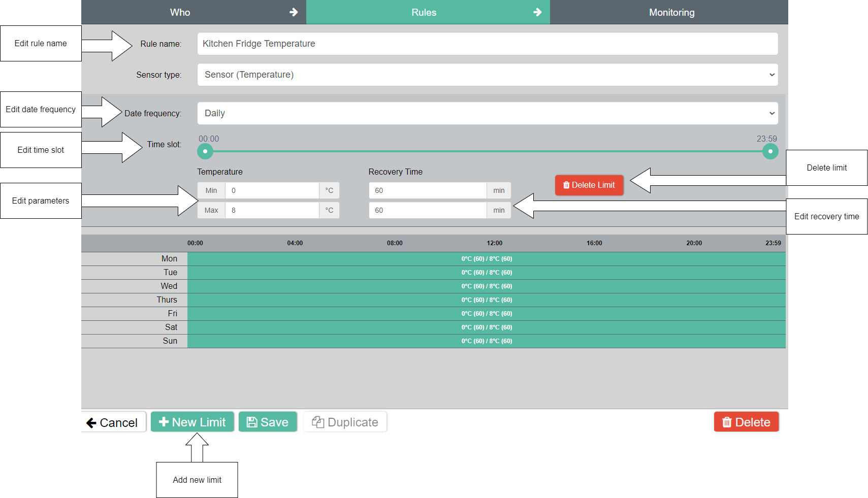Click the Sunday schedule limit bar
The width and height of the screenshot is (868, 498).
pyautogui.click(x=486, y=341)
